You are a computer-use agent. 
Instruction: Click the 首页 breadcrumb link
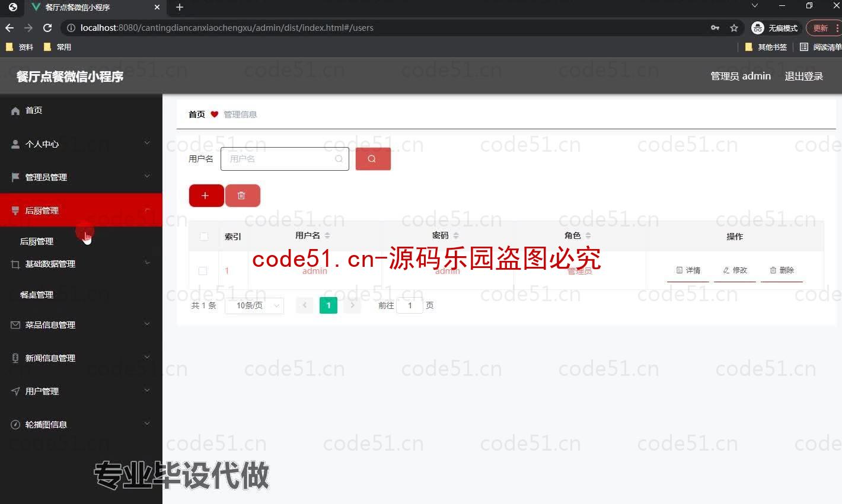(x=197, y=114)
